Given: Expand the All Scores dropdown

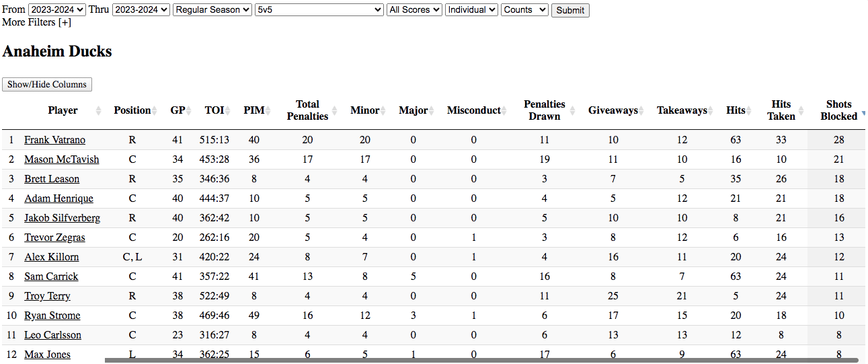Looking at the screenshot, I should click(x=415, y=9).
